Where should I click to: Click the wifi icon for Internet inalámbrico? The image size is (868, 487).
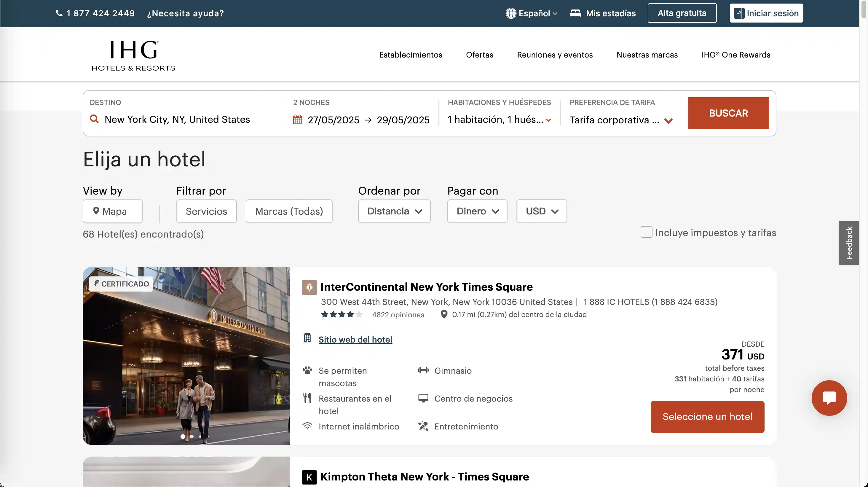pyautogui.click(x=307, y=426)
